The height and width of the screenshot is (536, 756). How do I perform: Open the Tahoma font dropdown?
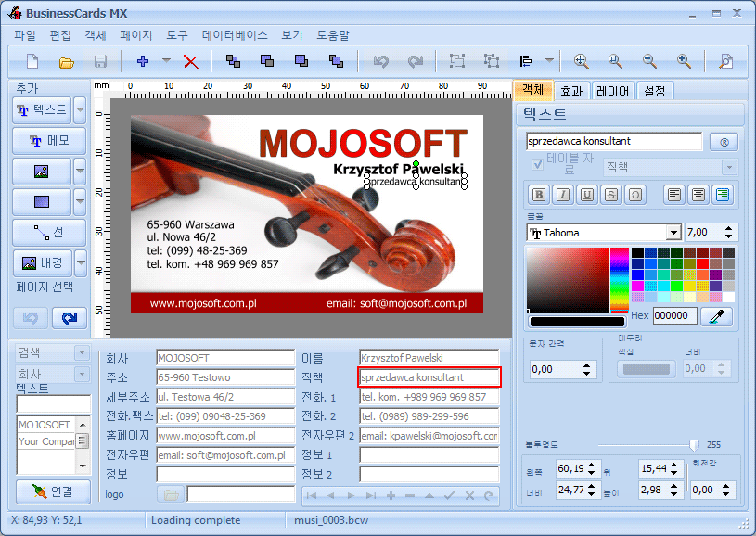(673, 233)
